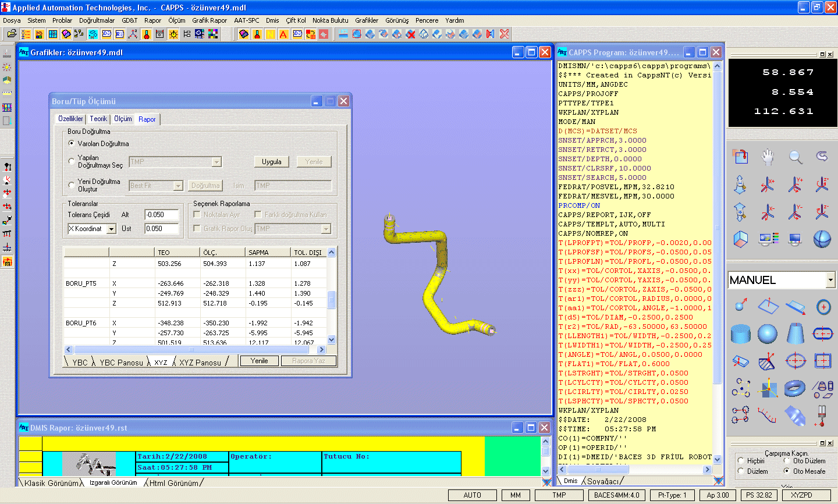
Task: Rotate view around X+ axis
Action: coord(768,184)
